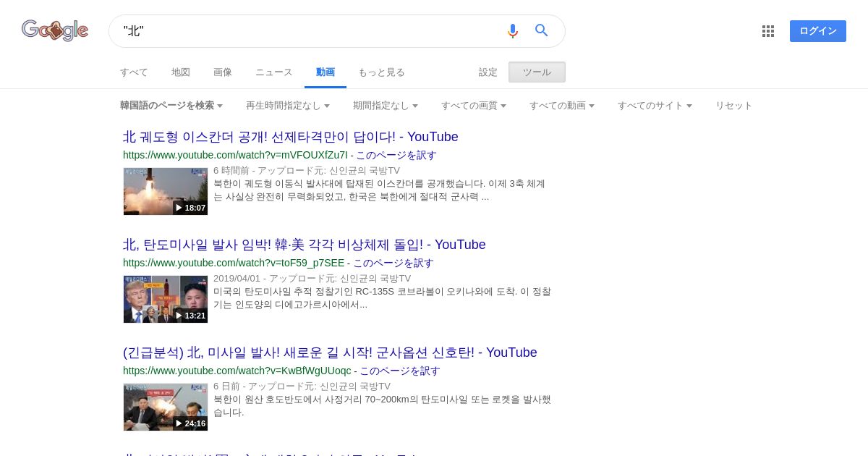868x456 pixels.
Task: Click the 24:16 video thumbnail
Action: point(166,407)
